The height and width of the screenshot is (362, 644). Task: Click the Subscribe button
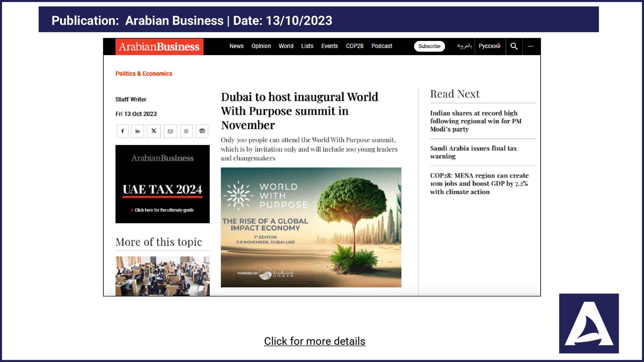click(x=429, y=46)
